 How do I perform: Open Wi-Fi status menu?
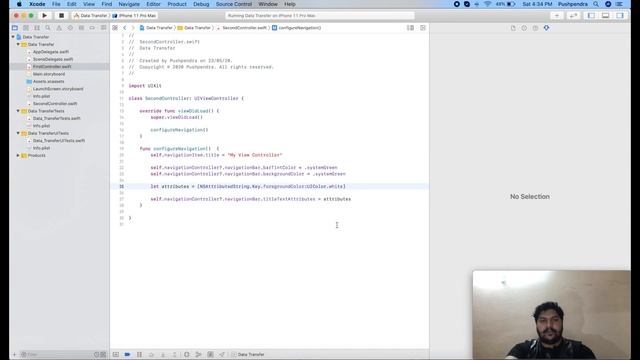click(x=488, y=4)
